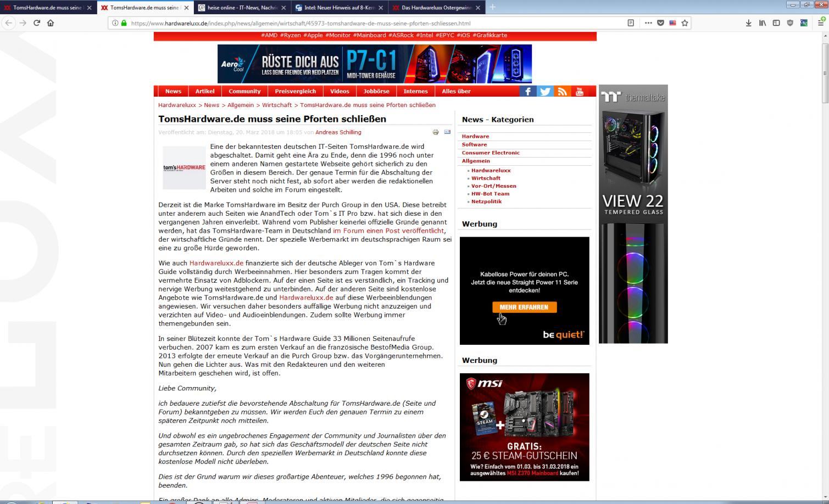Click the green-blue extension icon in the toolbar
829x504 pixels.
tap(804, 23)
